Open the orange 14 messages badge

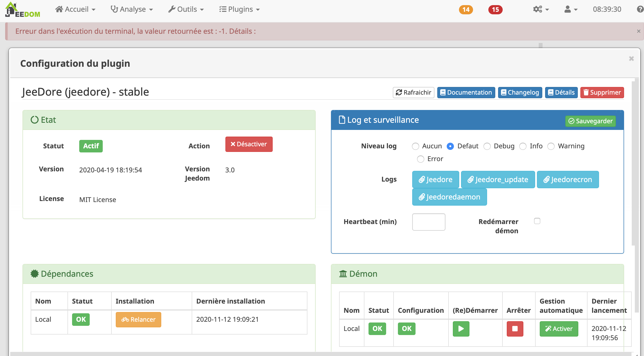tap(466, 10)
